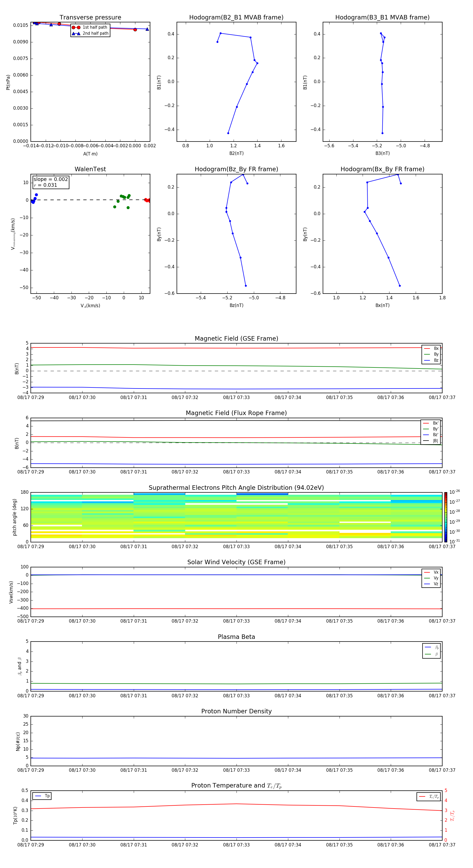
Task: Click the "08/17 07:33" tick under GSE magnetic field
Action: (x=236, y=398)
